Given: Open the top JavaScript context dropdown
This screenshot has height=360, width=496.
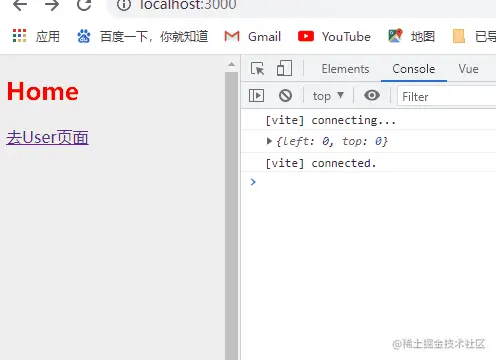Looking at the screenshot, I should 328,96.
